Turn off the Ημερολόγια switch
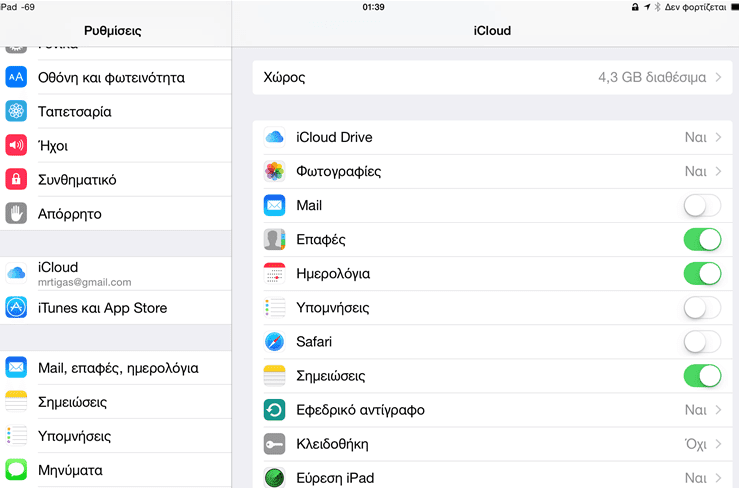Image resolution: width=739 pixels, height=488 pixels. coord(702,273)
